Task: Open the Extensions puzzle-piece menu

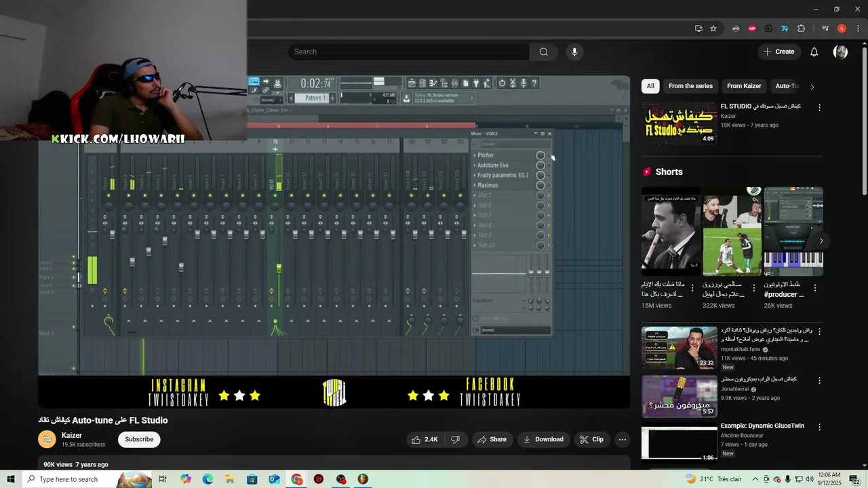Action: point(802,28)
